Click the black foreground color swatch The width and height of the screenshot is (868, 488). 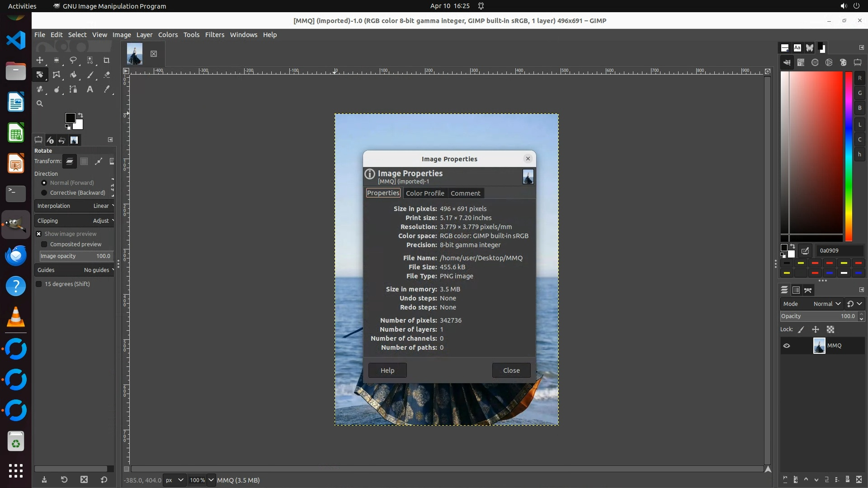point(70,118)
